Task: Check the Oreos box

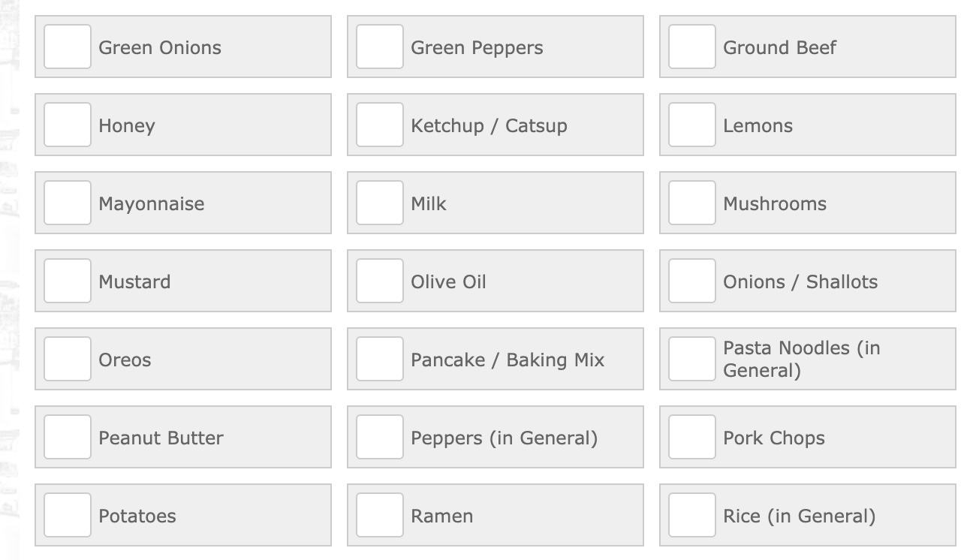Action: point(68,359)
